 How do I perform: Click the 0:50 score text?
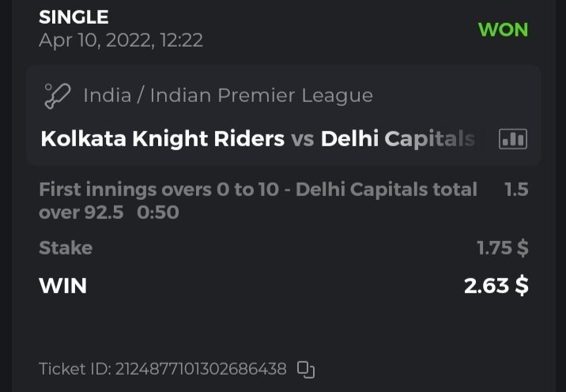pyautogui.click(x=157, y=213)
